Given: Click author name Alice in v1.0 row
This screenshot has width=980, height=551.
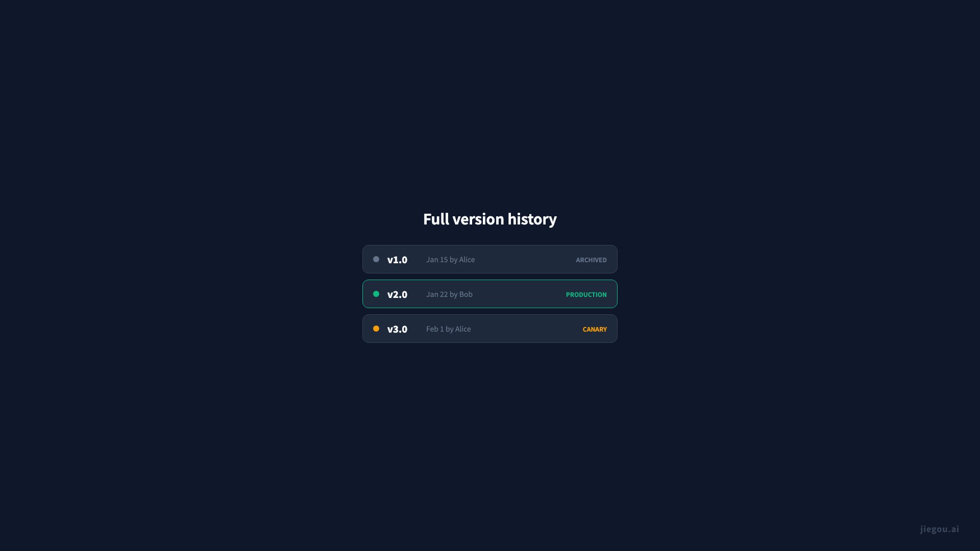Looking at the screenshot, I should (467, 260).
